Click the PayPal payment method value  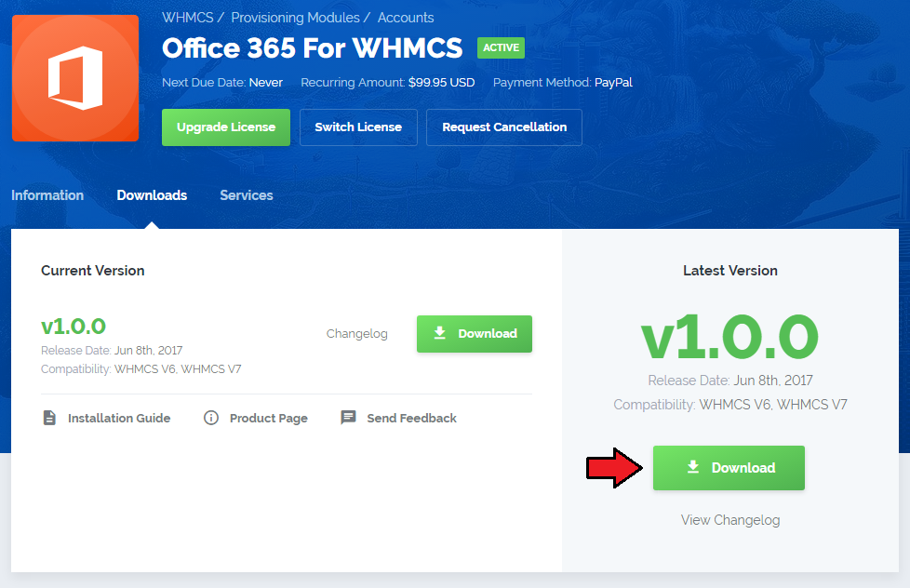tap(613, 83)
